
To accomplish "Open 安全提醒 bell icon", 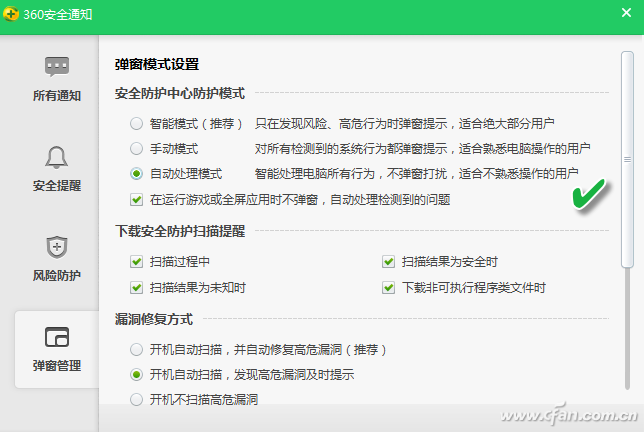I will coord(56,157).
